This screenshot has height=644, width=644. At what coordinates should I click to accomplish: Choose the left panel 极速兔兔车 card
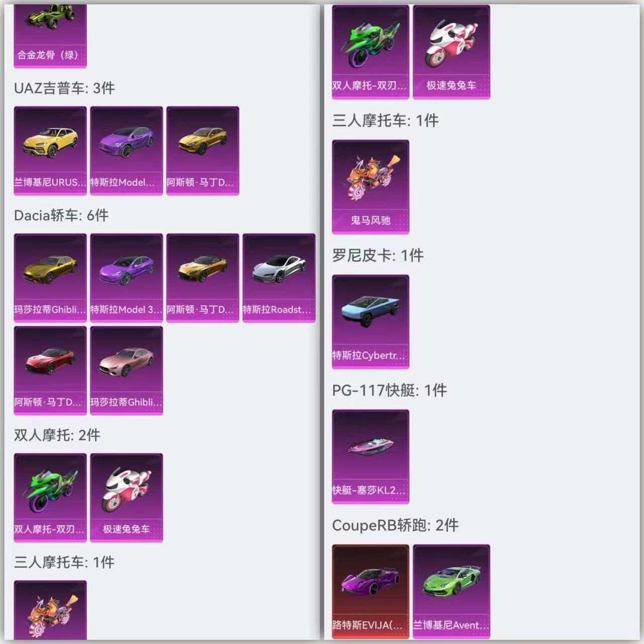[126, 498]
